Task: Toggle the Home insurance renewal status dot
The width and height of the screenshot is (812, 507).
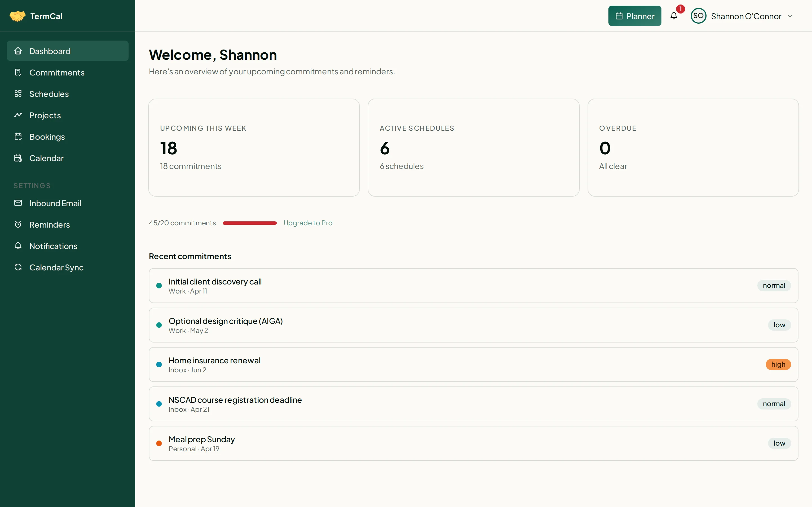Action: pyautogui.click(x=159, y=364)
